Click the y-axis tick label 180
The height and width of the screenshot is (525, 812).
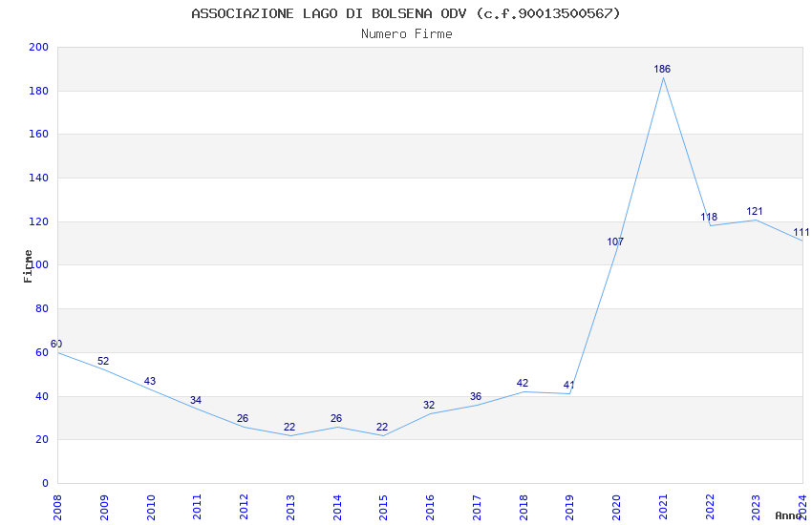point(38,91)
